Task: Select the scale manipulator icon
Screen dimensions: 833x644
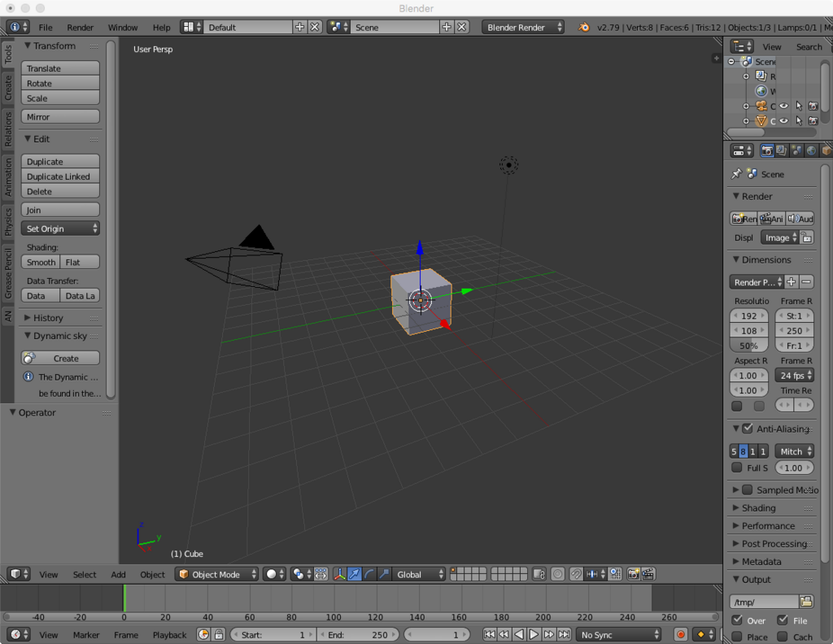Action: [x=384, y=574]
